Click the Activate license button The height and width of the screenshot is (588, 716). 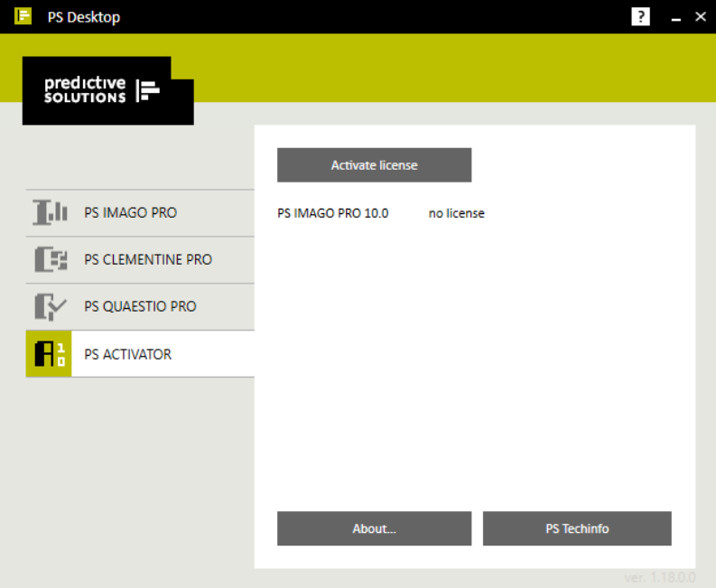(374, 165)
